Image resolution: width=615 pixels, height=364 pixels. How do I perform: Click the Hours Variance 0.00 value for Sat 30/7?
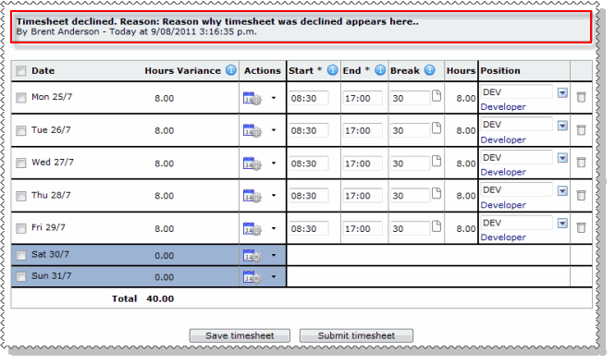click(164, 256)
